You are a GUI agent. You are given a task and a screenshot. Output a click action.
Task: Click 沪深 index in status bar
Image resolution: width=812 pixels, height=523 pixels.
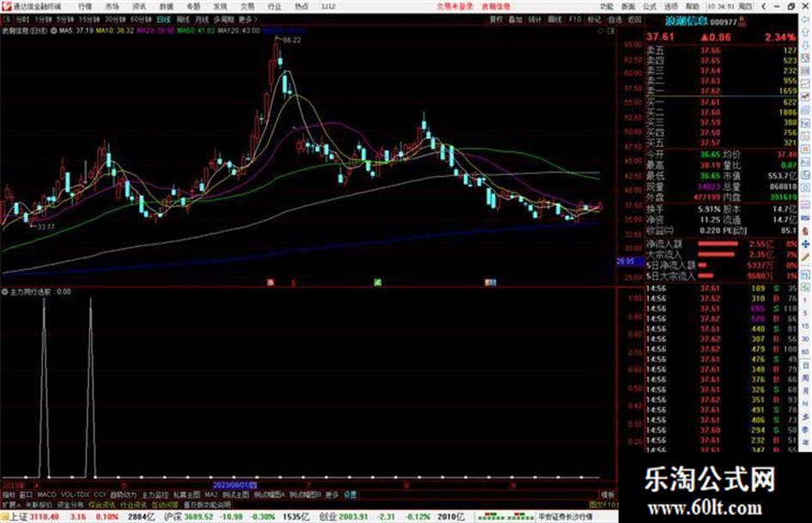[174, 517]
